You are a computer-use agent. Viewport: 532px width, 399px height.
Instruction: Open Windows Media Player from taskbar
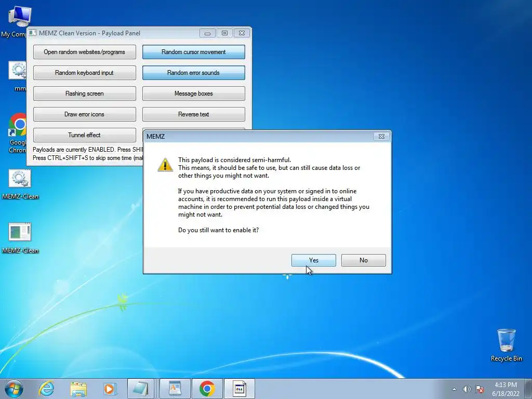[x=110, y=389]
